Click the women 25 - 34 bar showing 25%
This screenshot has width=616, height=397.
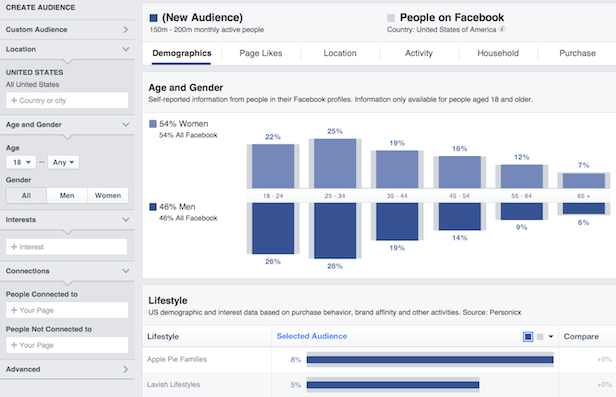(335, 163)
